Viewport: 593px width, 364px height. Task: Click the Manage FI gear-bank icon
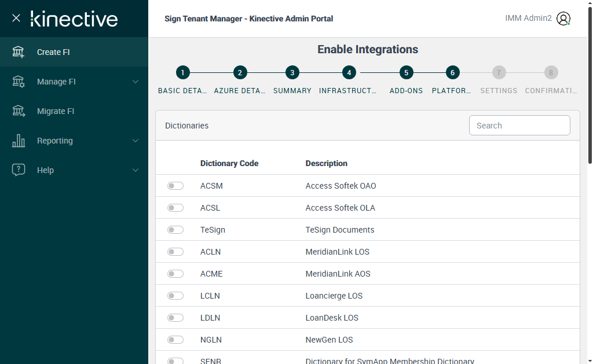click(19, 82)
